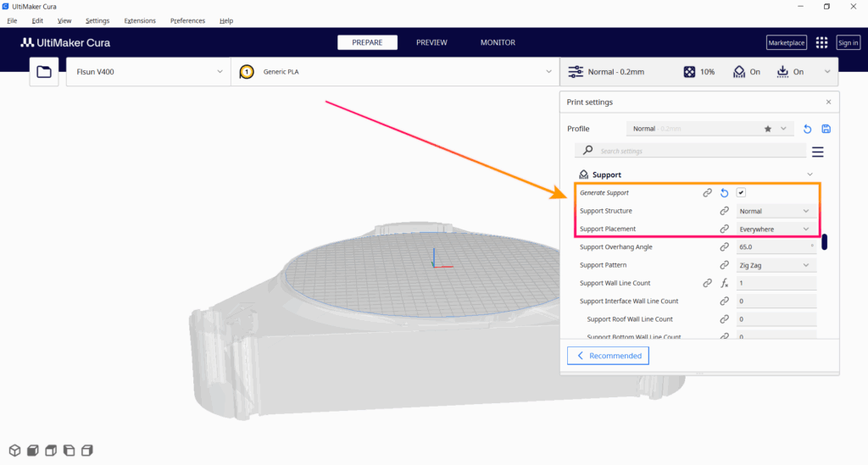Open Support Placement Everywhere dropdown
868x465 pixels.
coord(776,229)
